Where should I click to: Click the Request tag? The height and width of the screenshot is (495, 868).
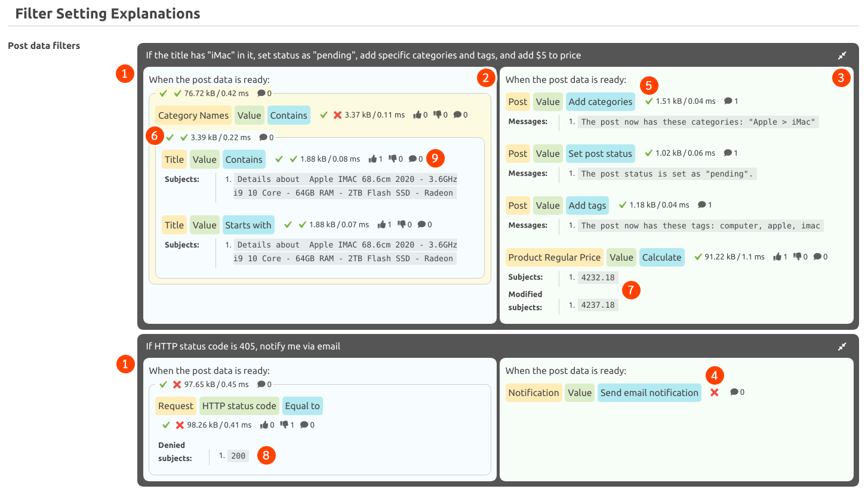pos(176,406)
